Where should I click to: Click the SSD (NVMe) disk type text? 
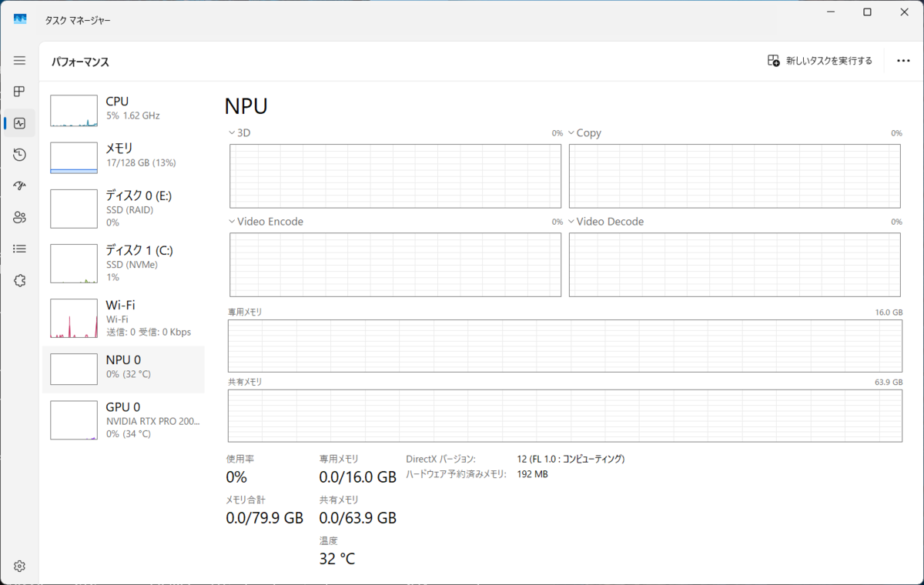132,264
